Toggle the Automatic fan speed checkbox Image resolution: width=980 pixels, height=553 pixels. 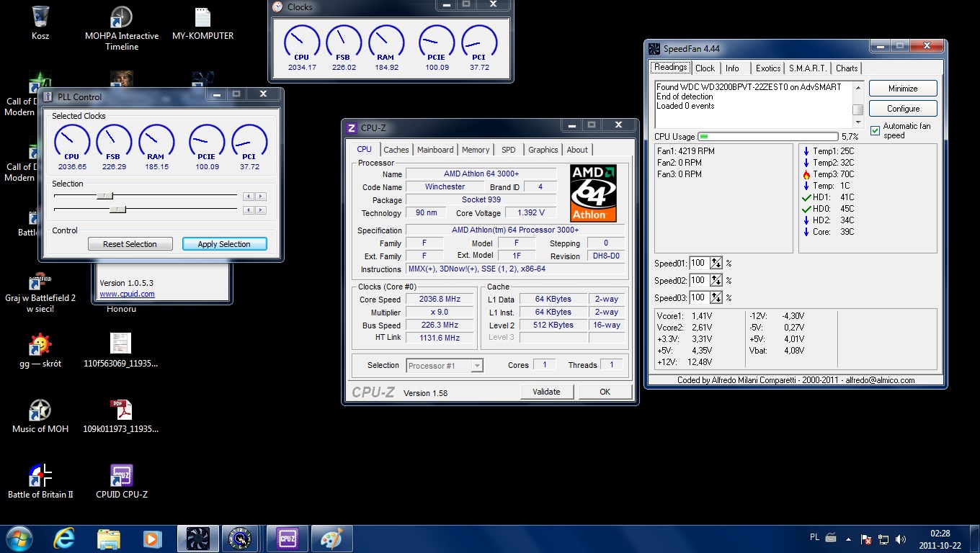tap(876, 130)
